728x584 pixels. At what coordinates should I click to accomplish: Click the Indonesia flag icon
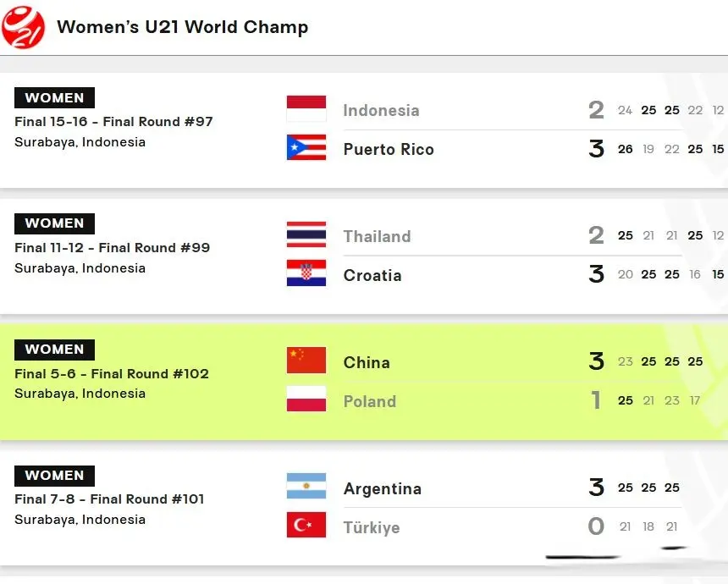pos(306,109)
